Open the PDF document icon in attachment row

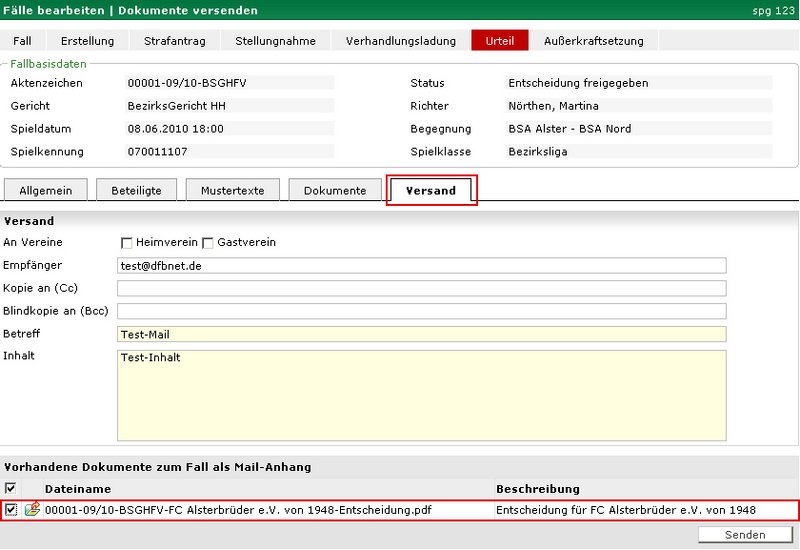pos(31,510)
